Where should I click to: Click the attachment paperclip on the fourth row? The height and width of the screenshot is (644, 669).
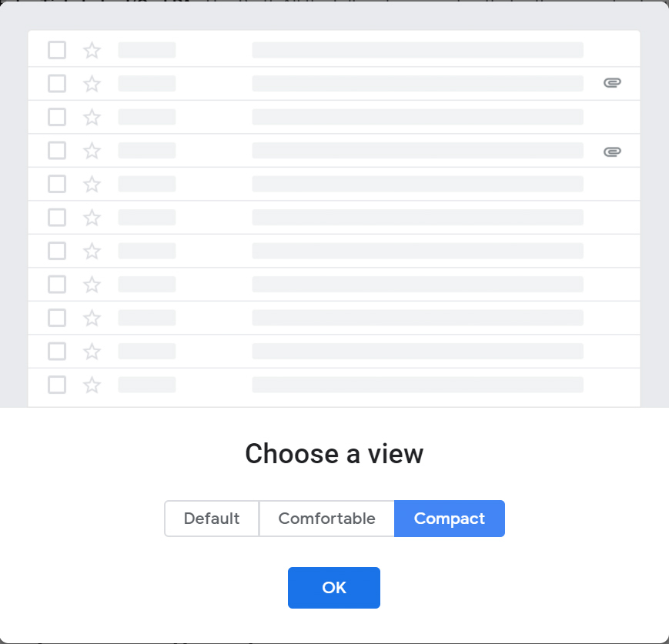[612, 151]
